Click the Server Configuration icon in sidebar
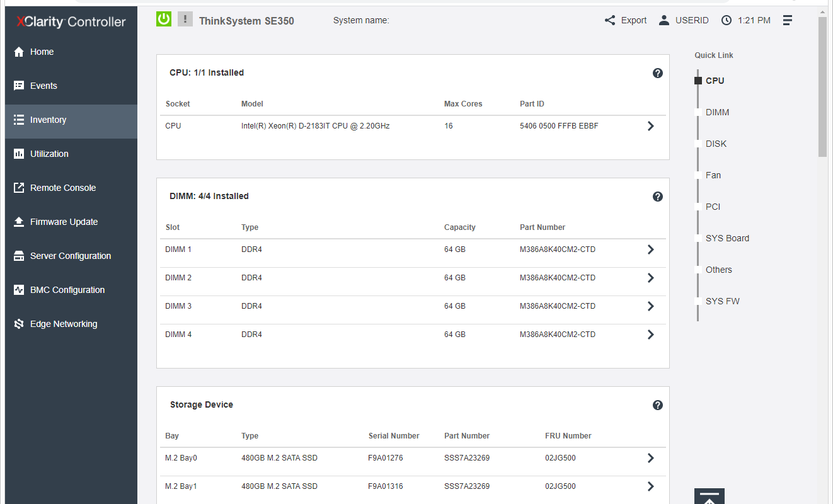Viewport: 833px width, 504px height. pyautogui.click(x=19, y=256)
